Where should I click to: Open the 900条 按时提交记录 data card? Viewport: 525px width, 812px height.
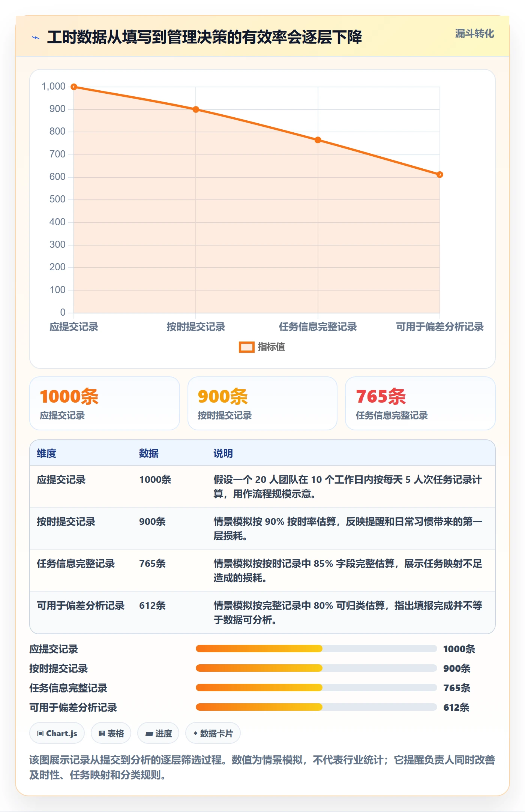pyautogui.click(x=262, y=403)
